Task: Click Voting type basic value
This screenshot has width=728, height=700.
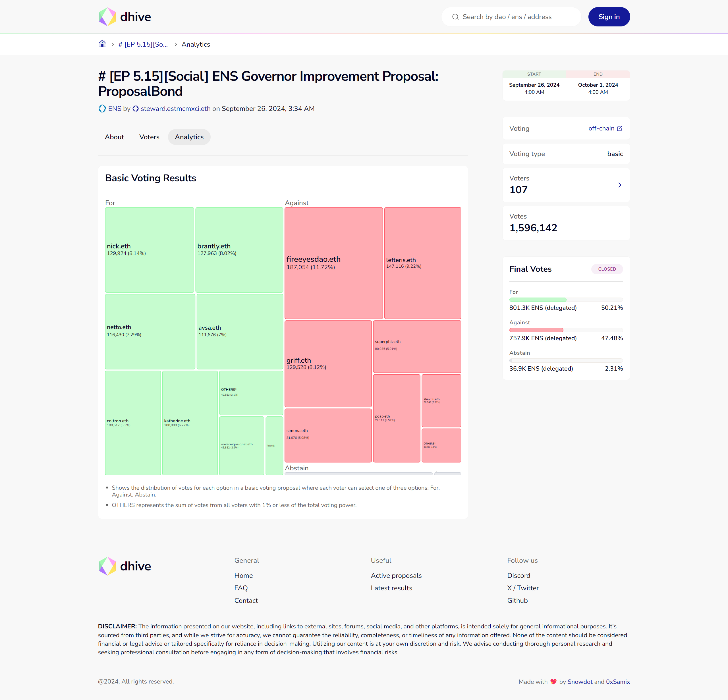Action: [615, 154]
